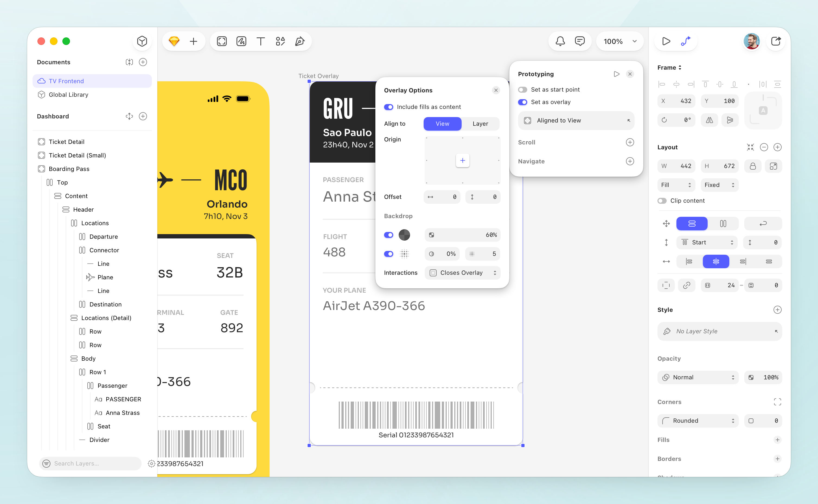Add a Navigate interaction
Viewport: 818px width, 504px height.
click(x=630, y=161)
